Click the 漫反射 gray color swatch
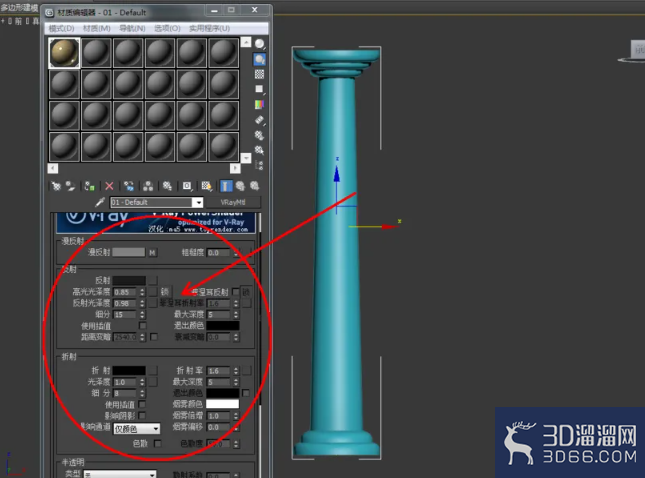645x478 pixels. click(129, 252)
